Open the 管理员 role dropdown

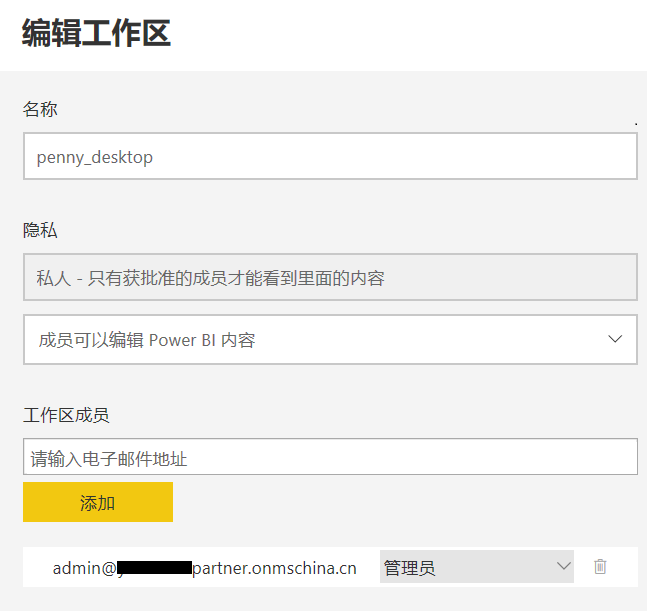point(476,567)
